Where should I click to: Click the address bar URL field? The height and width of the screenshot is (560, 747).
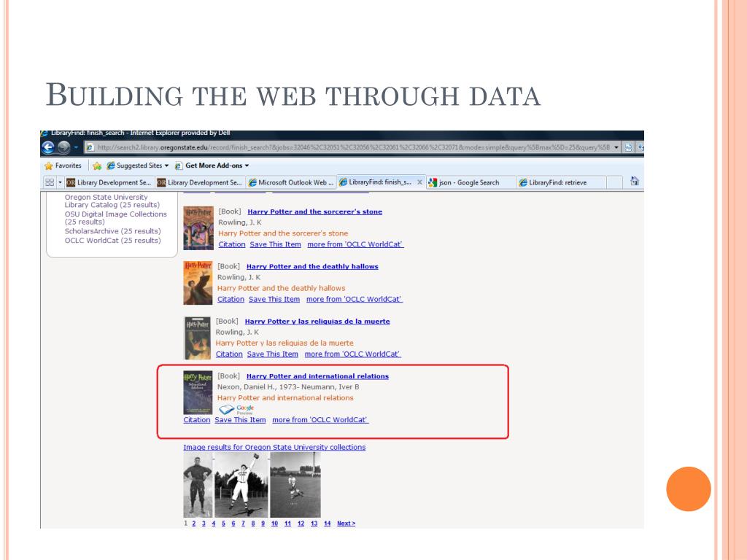point(353,147)
